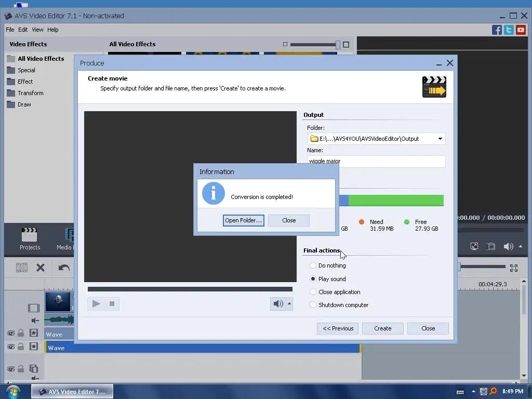Click the preview volume speaker icon
Screen dimensions: 532x399
[x=508, y=246]
